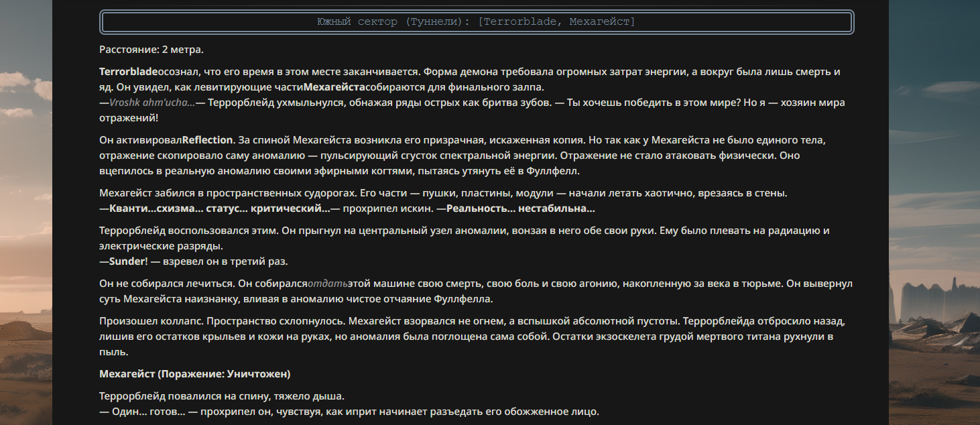Screen dimensions: 980x425
Task: Click the italic word 'отдать'
Action: pyautogui.click(x=327, y=284)
